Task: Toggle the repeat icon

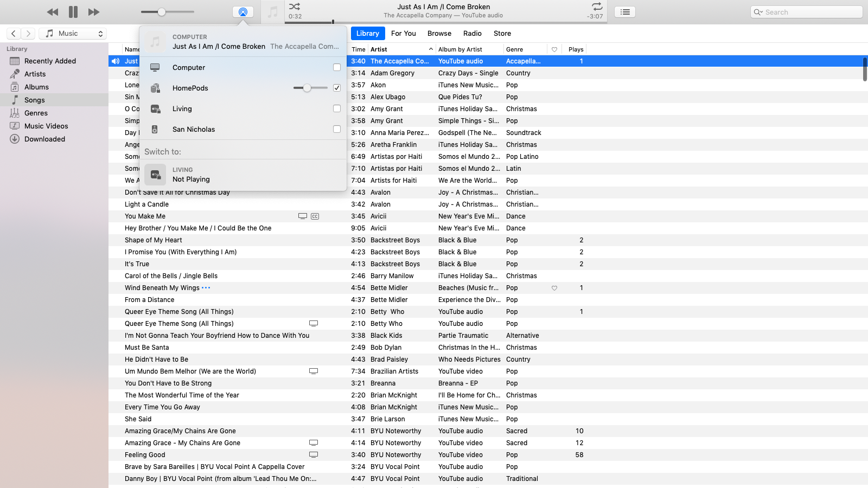Action: coord(597,7)
